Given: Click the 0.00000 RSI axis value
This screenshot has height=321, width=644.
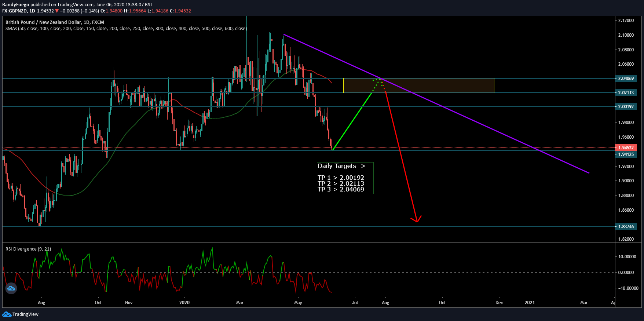Looking at the screenshot, I should (626, 273).
